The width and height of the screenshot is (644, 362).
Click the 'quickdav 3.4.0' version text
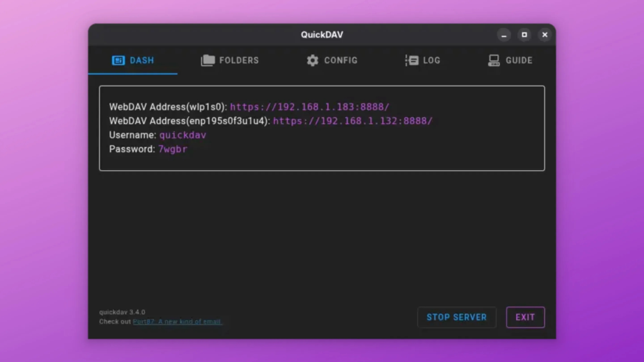[x=122, y=312]
